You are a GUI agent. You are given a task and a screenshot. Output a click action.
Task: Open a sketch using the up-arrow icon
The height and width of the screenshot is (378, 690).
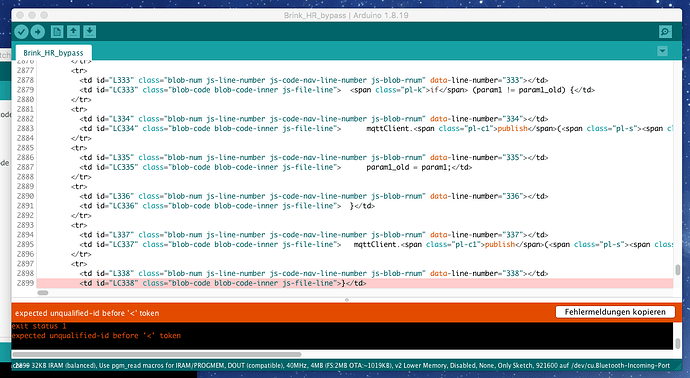coord(73,32)
